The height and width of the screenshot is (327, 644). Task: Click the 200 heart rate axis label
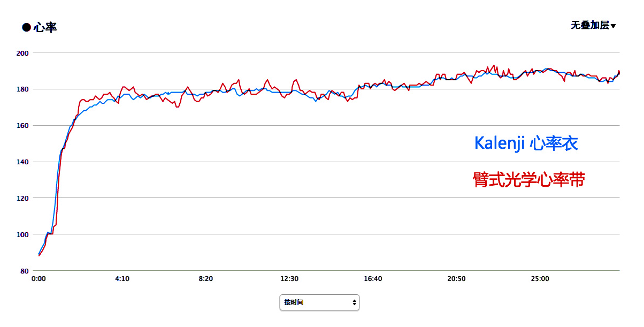point(22,53)
